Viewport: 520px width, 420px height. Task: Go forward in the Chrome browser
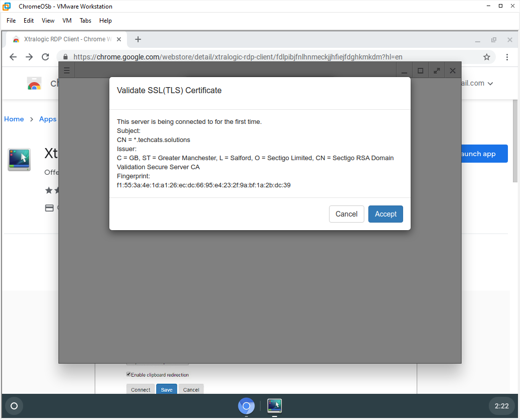click(x=29, y=57)
